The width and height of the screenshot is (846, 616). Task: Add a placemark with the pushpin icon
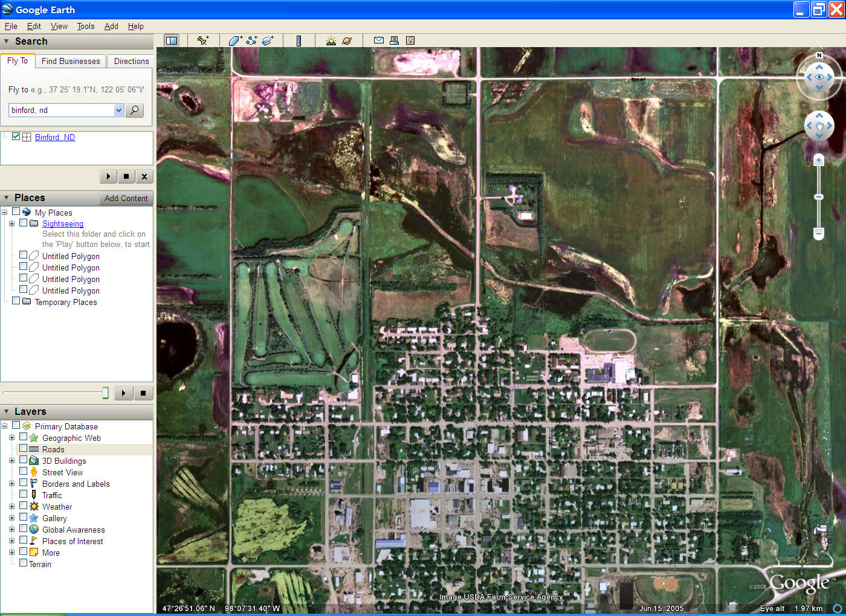coord(203,40)
